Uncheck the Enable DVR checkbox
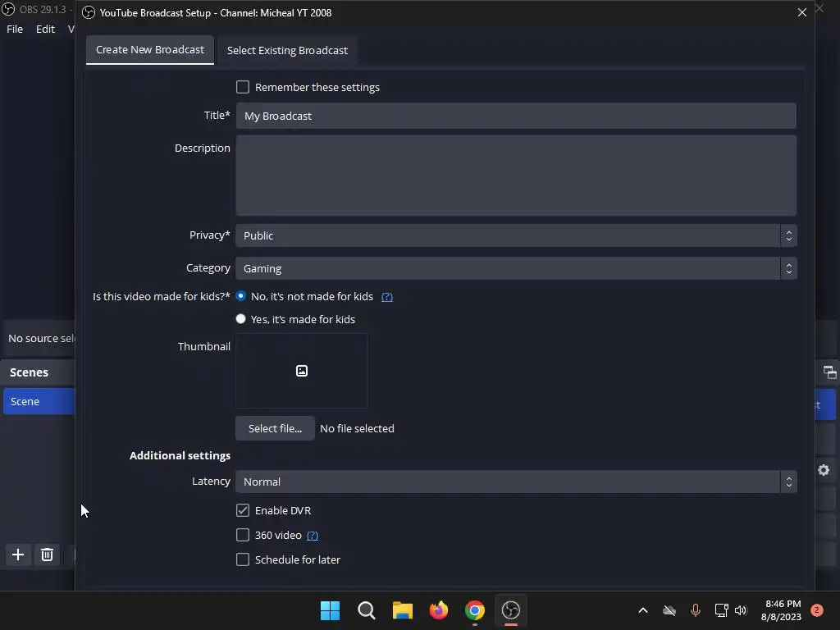The width and height of the screenshot is (840, 630). point(243,510)
